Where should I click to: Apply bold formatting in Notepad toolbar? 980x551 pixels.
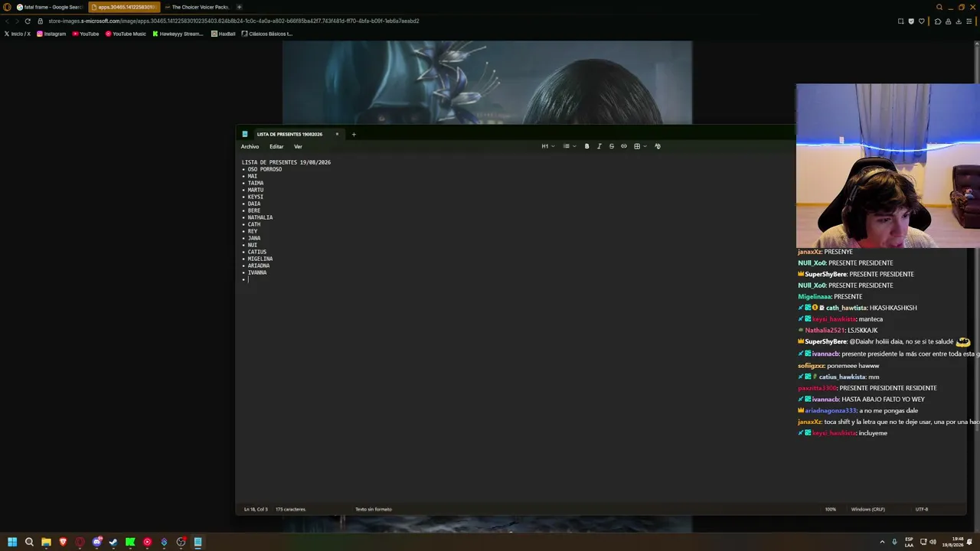tap(587, 146)
